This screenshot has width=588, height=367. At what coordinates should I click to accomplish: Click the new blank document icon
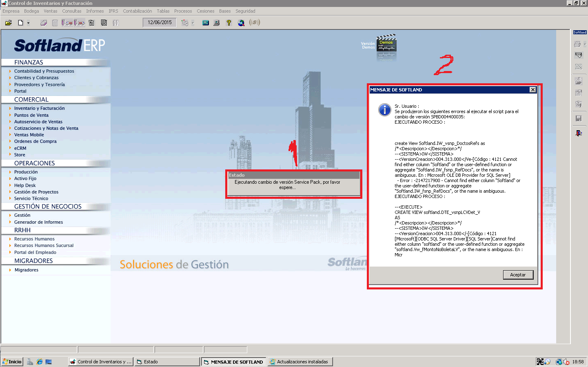(x=20, y=23)
